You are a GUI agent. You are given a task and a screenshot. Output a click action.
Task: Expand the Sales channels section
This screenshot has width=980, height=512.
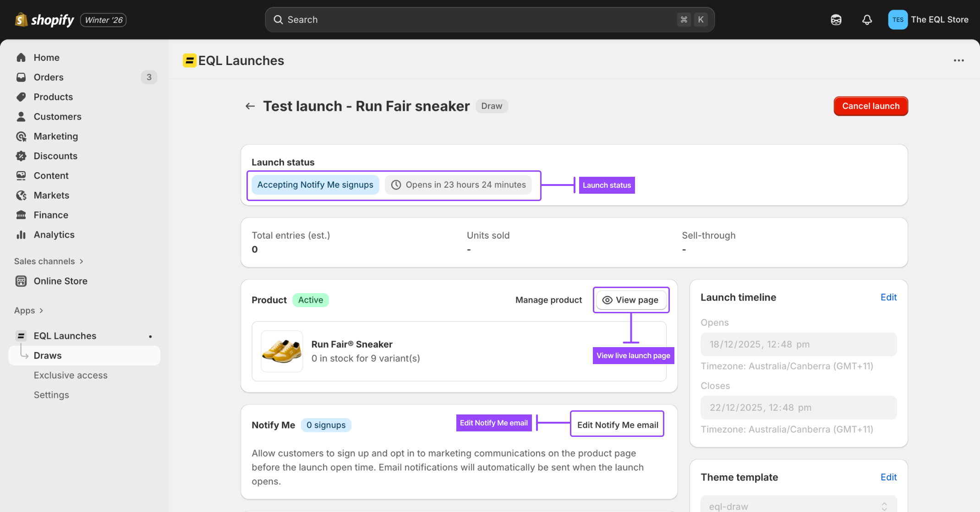click(49, 261)
